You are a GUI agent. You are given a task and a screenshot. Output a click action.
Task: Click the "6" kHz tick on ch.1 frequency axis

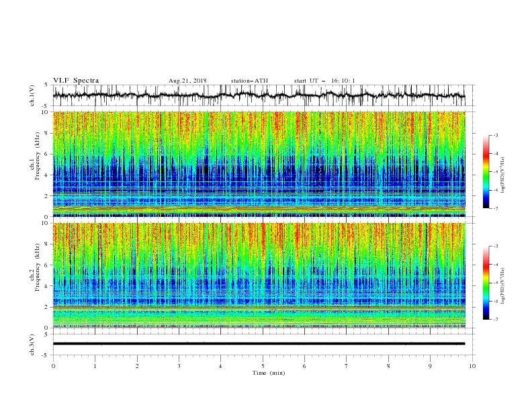47,154
